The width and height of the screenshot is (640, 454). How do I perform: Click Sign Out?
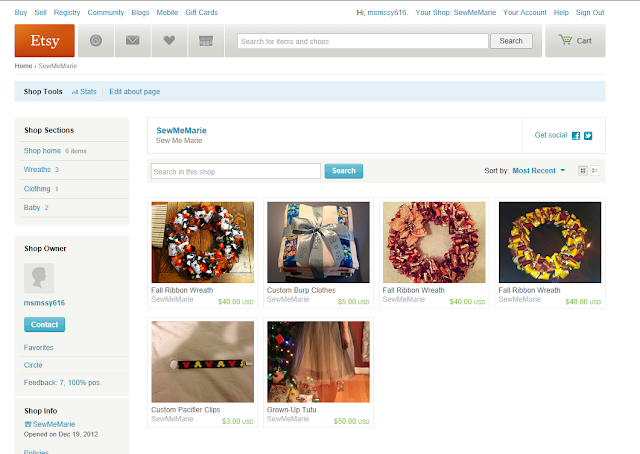(590, 12)
